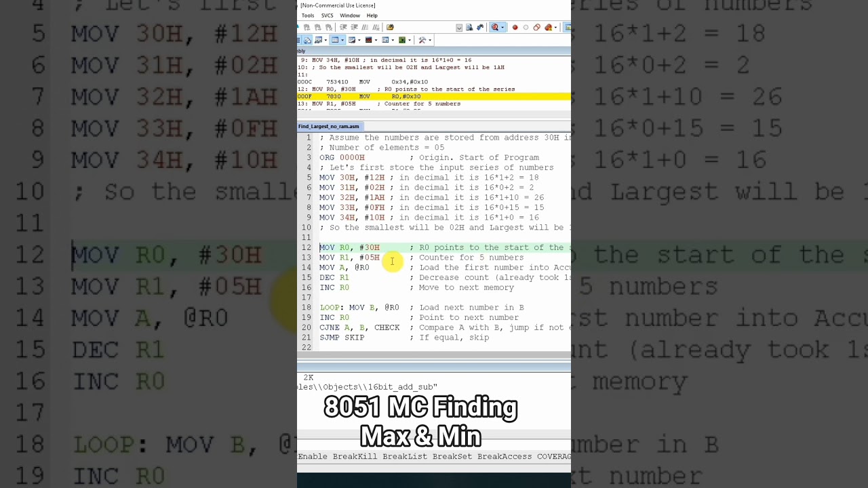Open the Help menu
Screen dimensions: 868x488
pyautogui.click(x=372, y=16)
